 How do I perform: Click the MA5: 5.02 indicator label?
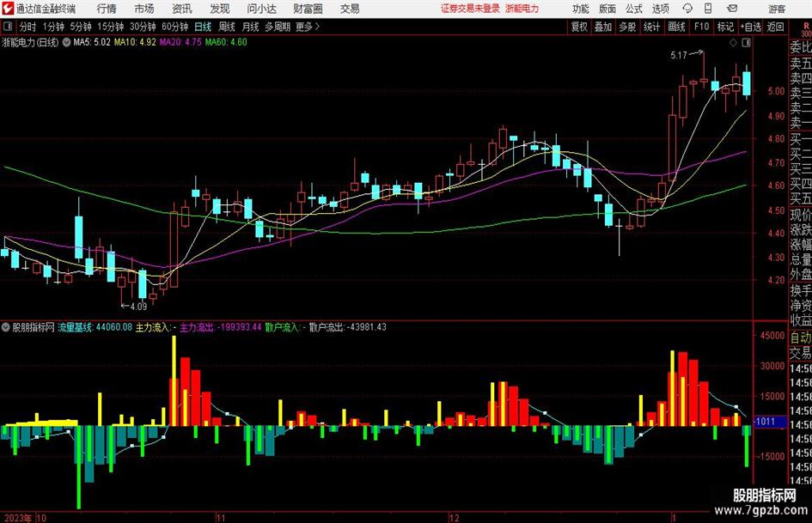[92, 42]
